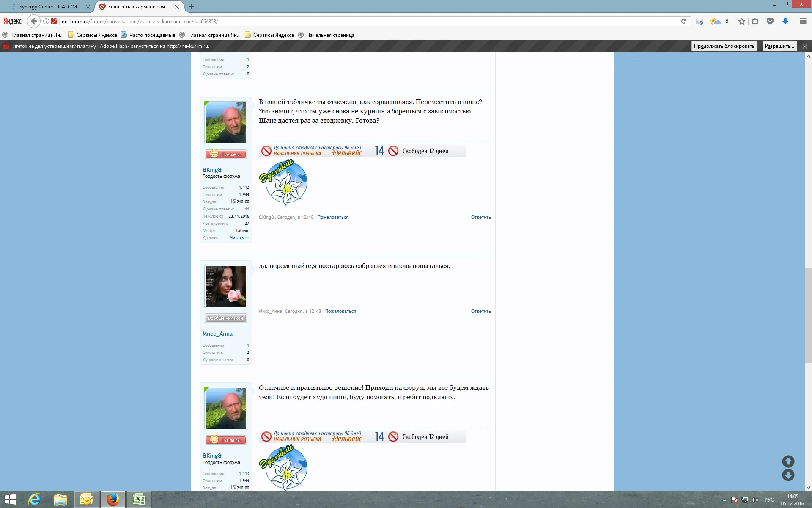Viewport: 812px width, 508px height.
Task: Click the scroll-to-top arrow icon
Action: click(788, 461)
